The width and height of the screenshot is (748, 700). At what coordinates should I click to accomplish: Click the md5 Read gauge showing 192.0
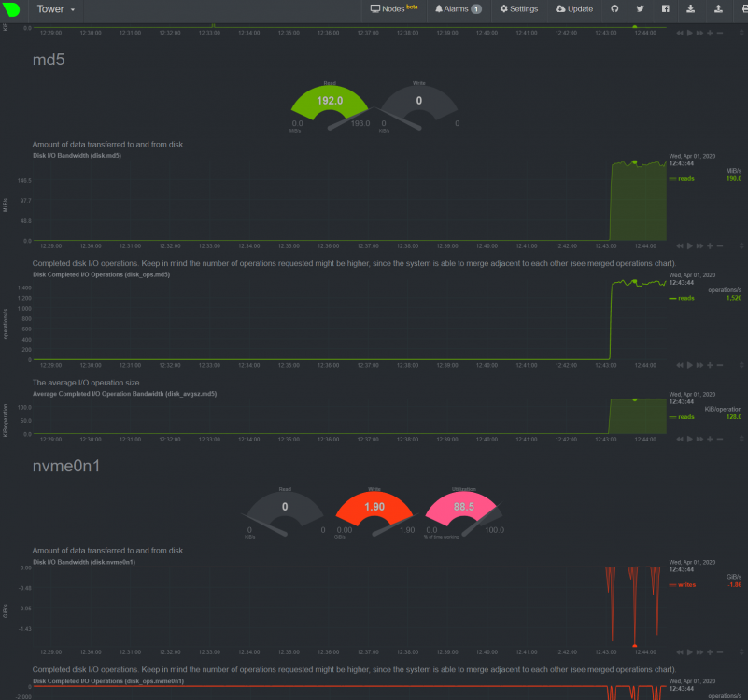[x=330, y=105]
